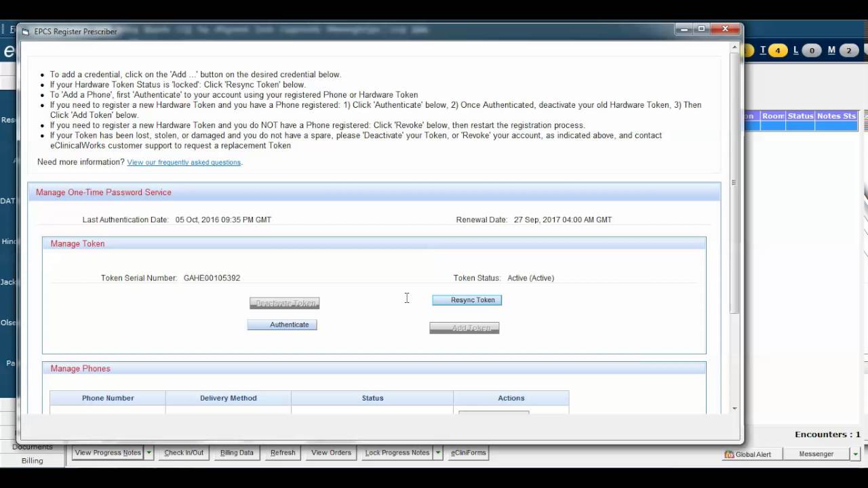The height and width of the screenshot is (488, 868).
Task: Close the EPCS Register Prescriber dialog
Action: click(x=726, y=28)
